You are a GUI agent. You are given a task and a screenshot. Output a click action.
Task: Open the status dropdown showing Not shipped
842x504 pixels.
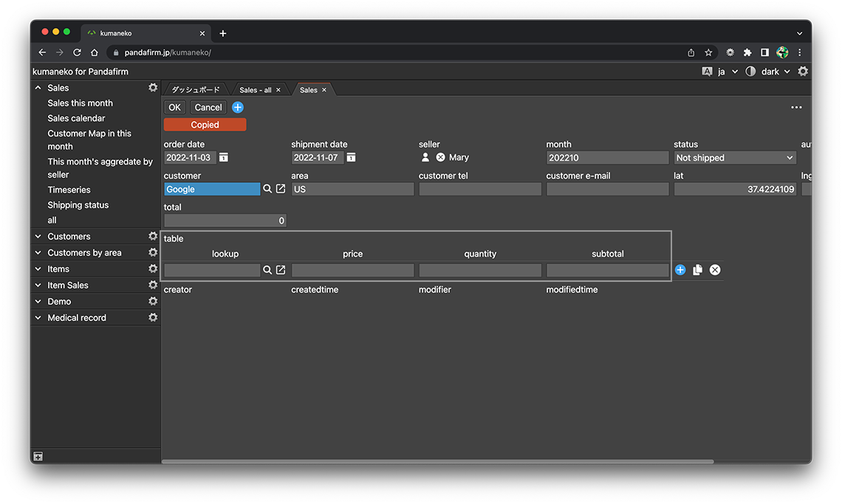tap(734, 158)
